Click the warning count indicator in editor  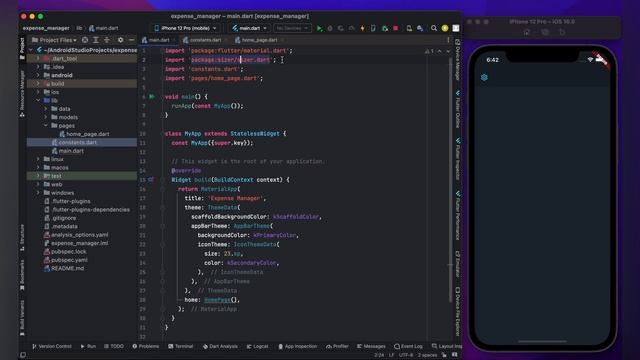[x=429, y=51]
